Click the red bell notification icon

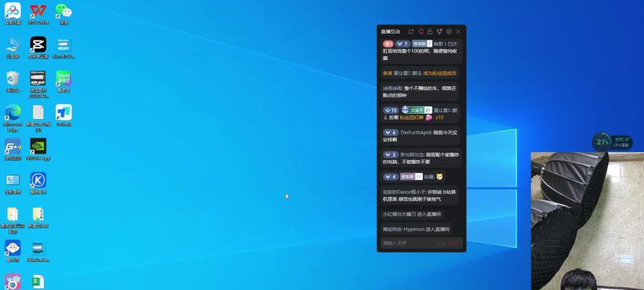click(x=421, y=32)
